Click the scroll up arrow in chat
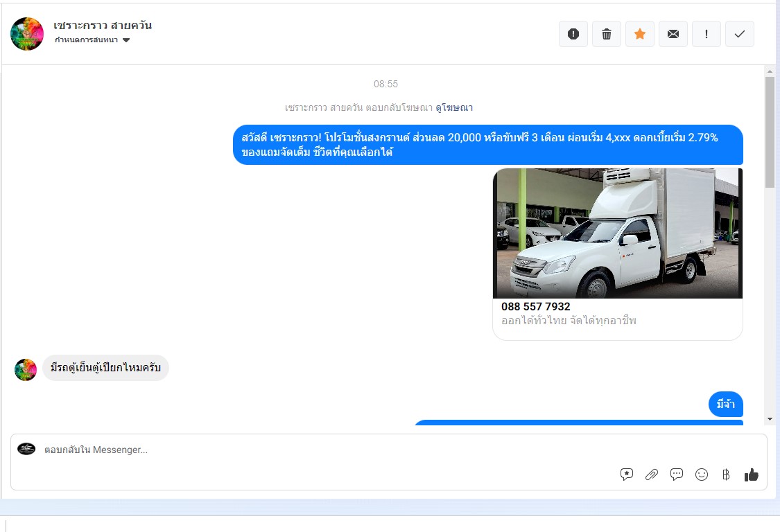 [770, 71]
